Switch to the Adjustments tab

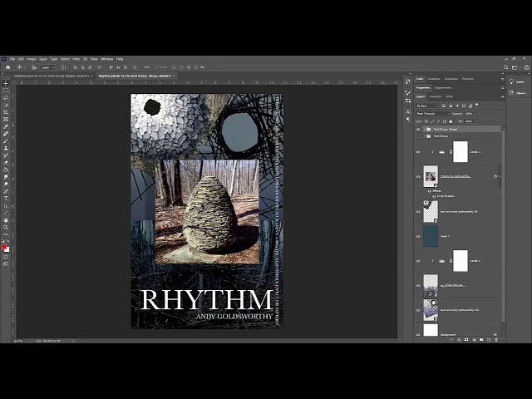coord(443,88)
